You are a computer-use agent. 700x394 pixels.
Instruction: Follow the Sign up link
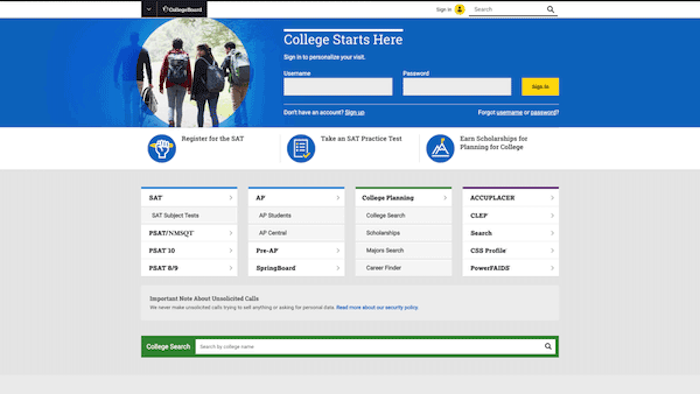click(354, 112)
